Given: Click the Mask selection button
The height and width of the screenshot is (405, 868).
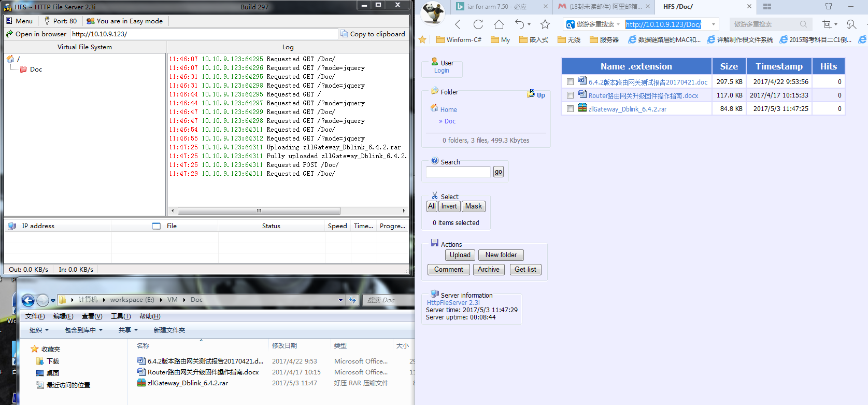Looking at the screenshot, I should 474,206.
